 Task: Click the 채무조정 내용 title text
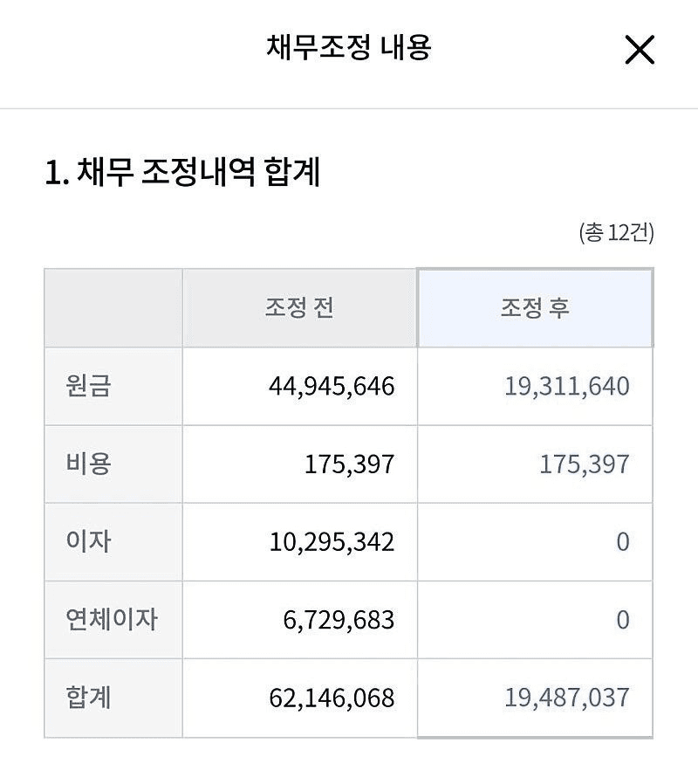pyautogui.click(x=348, y=47)
